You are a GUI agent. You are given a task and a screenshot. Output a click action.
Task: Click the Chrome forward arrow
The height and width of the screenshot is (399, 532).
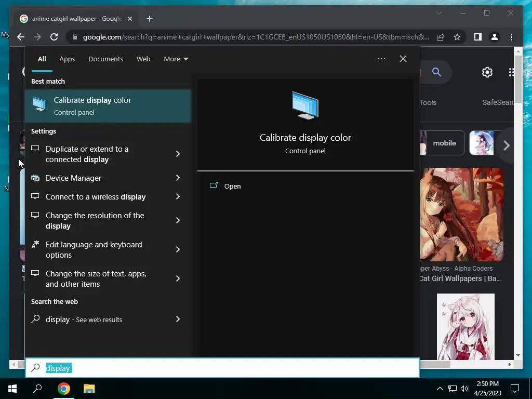click(37, 37)
